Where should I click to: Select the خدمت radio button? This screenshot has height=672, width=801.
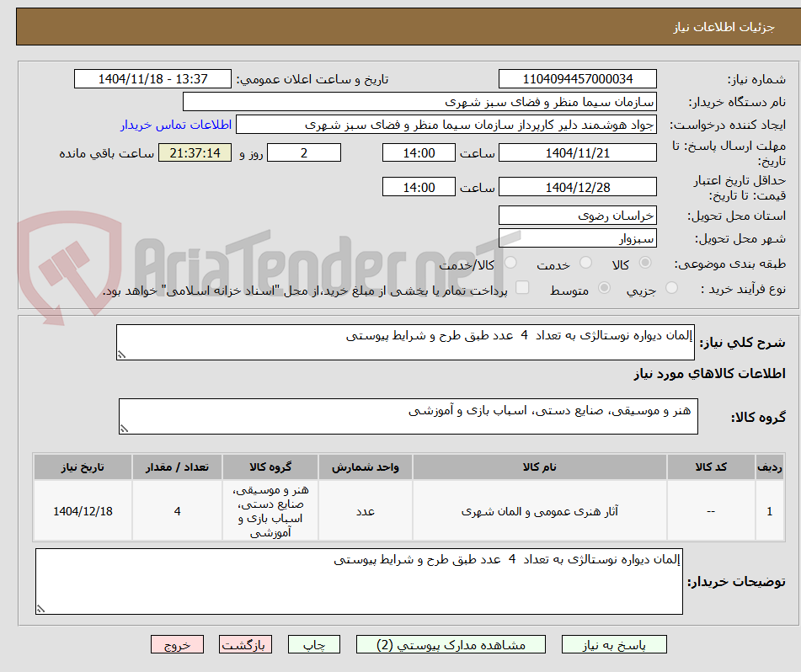click(585, 263)
